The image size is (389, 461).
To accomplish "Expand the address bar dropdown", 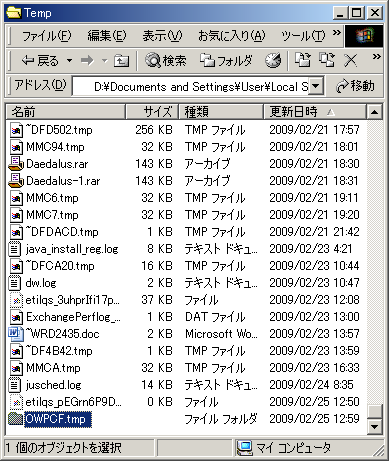I will (x=316, y=87).
